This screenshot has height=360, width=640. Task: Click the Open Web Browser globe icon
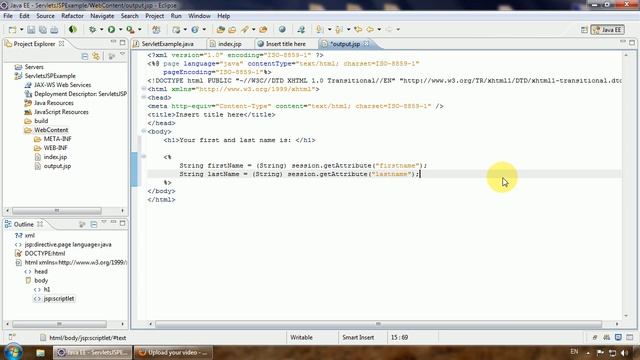tap(282, 29)
